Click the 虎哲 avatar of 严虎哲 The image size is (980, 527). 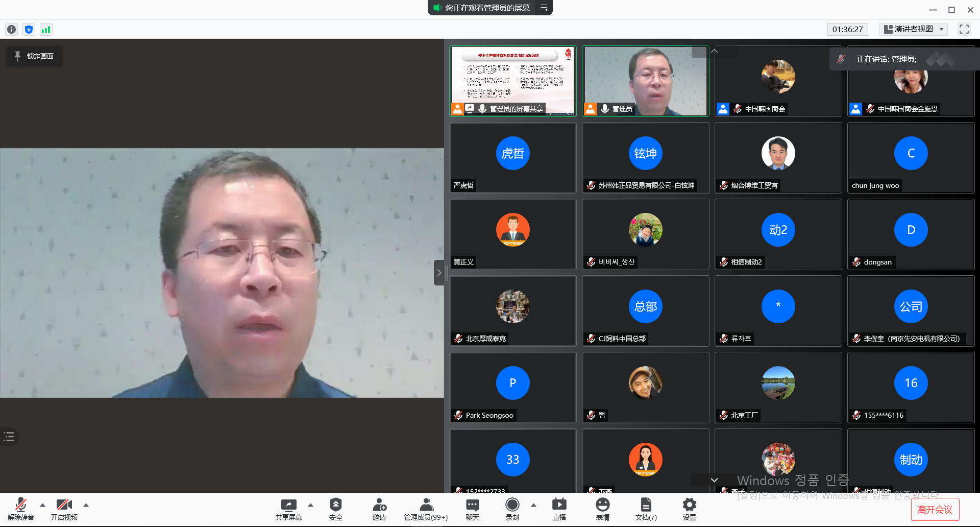(x=513, y=153)
